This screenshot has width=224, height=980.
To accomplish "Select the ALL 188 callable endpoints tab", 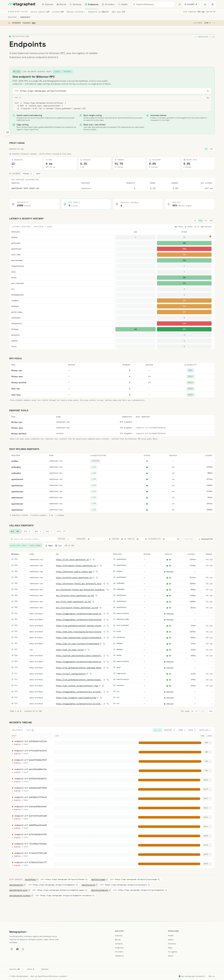I will pos(15,532).
